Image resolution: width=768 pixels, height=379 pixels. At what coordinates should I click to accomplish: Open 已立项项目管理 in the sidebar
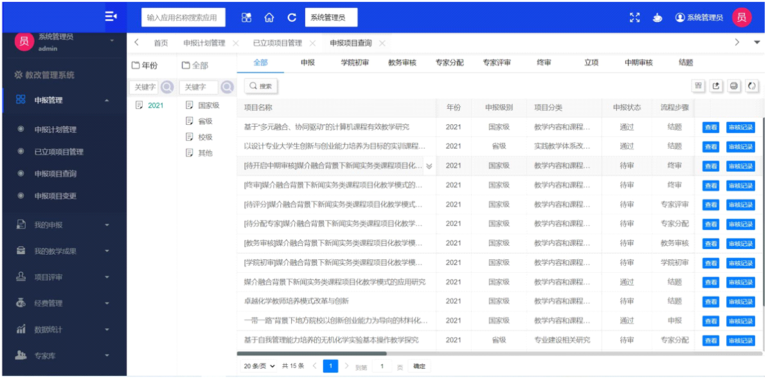59,152
